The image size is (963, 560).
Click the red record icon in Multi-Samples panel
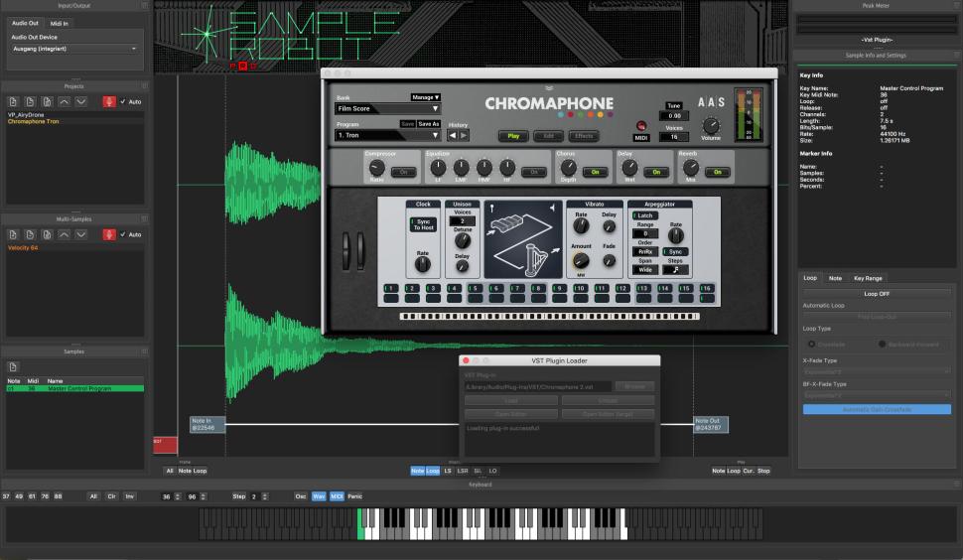tap(109, 234)
